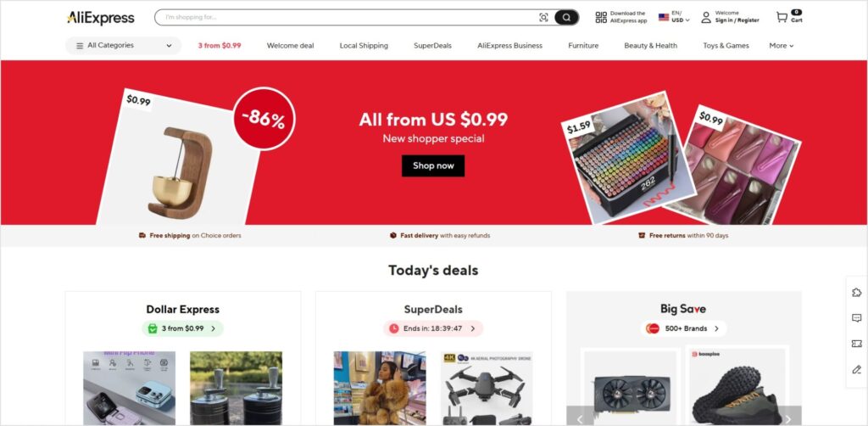Click the next arrow in Big Save carousel
This screenshot has width=868, height=426.
pyautogui.click(x=788, y=418)
